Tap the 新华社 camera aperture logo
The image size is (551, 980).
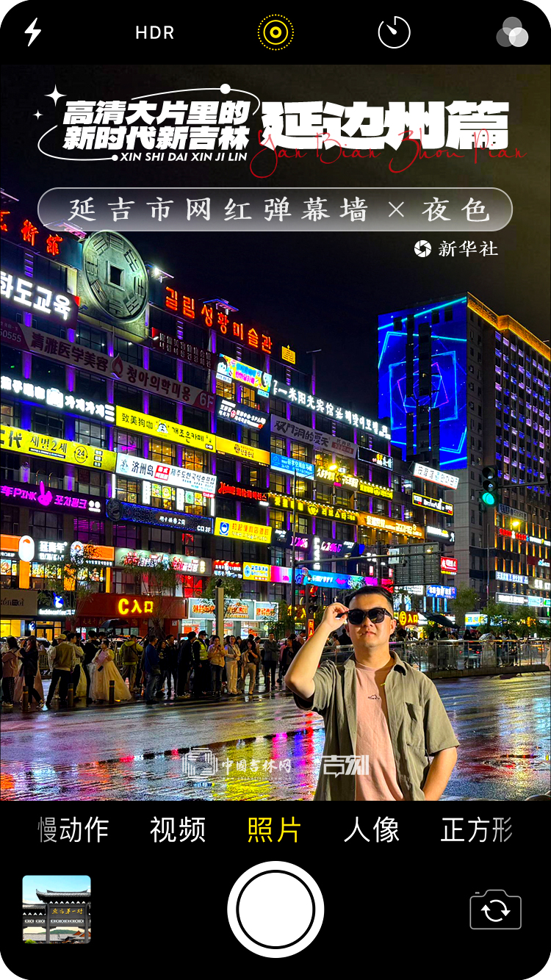pyautogui.click(x=422, y=249)
